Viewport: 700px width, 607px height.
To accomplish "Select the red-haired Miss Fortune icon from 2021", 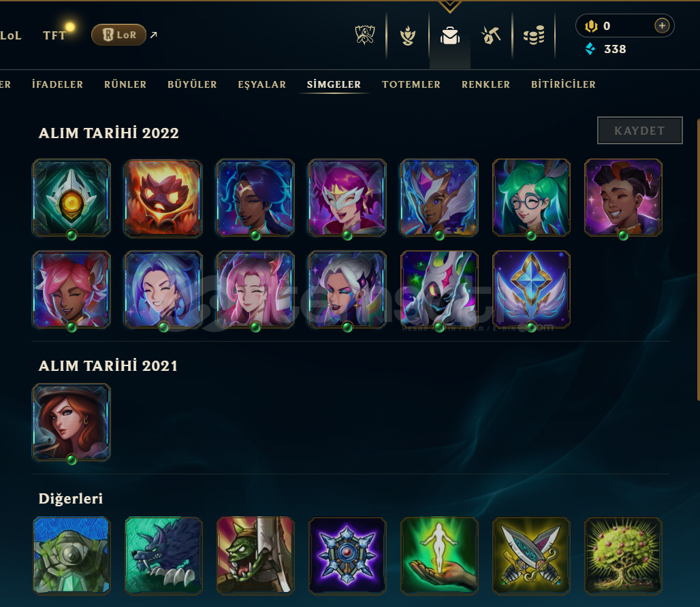I will [71, 423].
